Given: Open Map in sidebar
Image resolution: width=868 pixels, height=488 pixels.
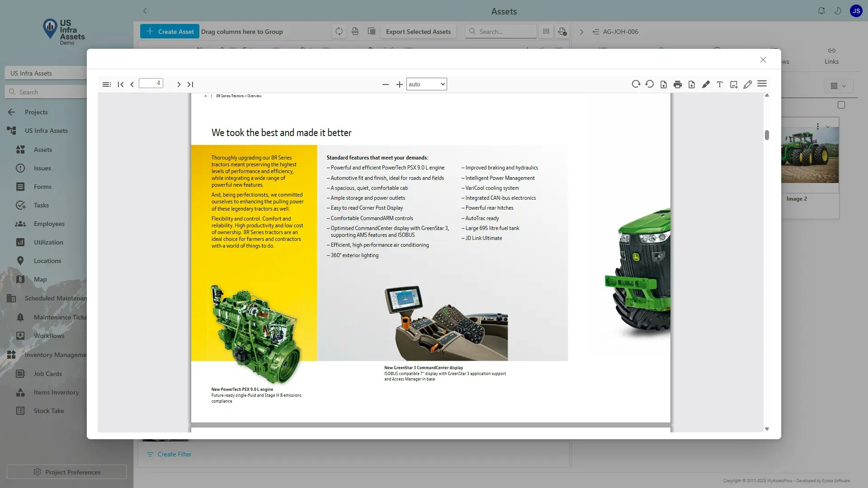Looking at the screenshot, I should 40,279.
